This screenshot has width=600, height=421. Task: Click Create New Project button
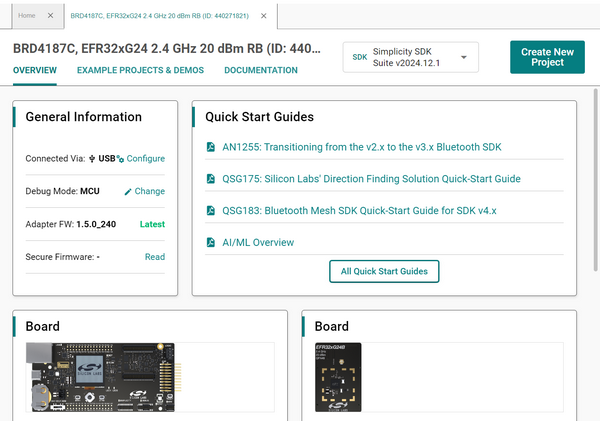(547, 57)
